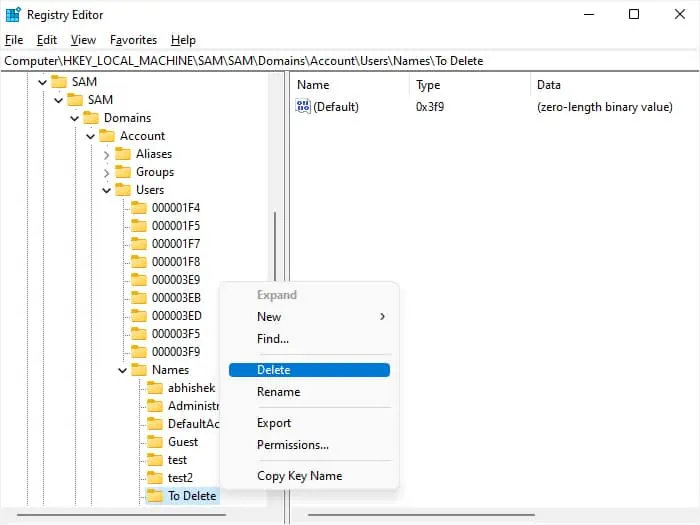Click the folder icon of key 000003EB
700x525 pixels.
[139, 298]
